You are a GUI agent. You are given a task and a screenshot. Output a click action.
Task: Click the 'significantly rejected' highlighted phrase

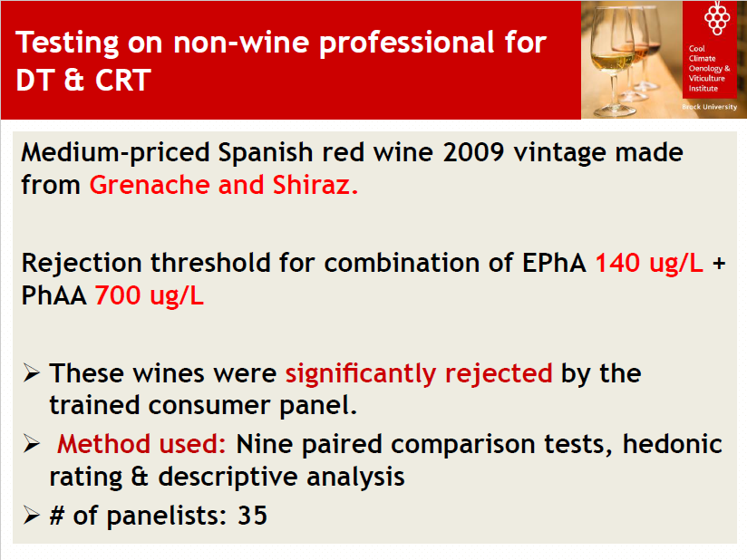[419, 373]
